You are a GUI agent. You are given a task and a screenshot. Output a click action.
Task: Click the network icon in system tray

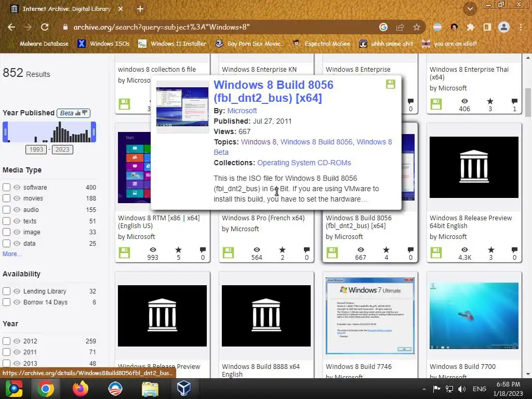pyautogui.click(x=449, y=389)
